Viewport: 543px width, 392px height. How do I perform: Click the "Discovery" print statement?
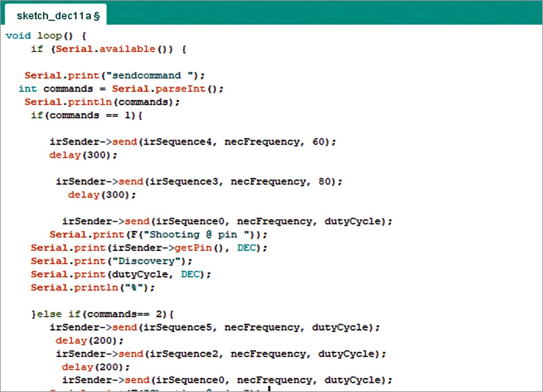[111, 261]
